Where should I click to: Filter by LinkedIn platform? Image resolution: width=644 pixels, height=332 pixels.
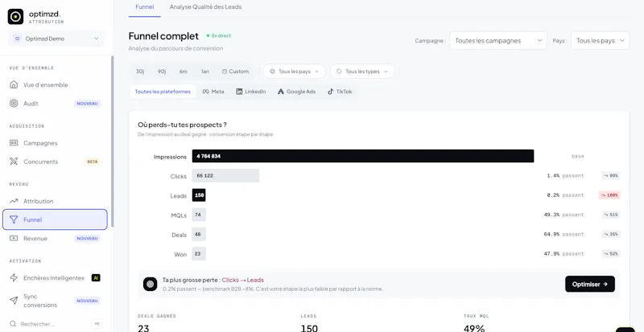click(x=251, y=92)
